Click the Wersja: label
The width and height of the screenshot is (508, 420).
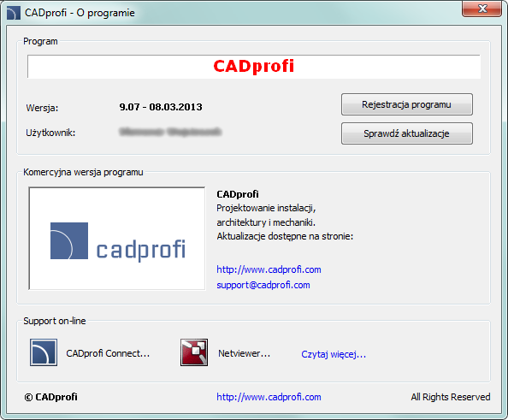(42, 108)
